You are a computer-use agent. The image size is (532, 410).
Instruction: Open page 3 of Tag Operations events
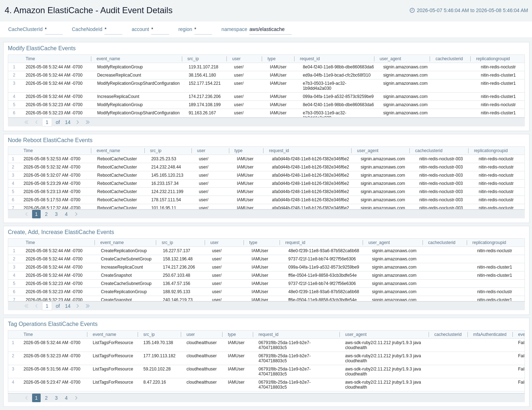(x=56, y=398)
